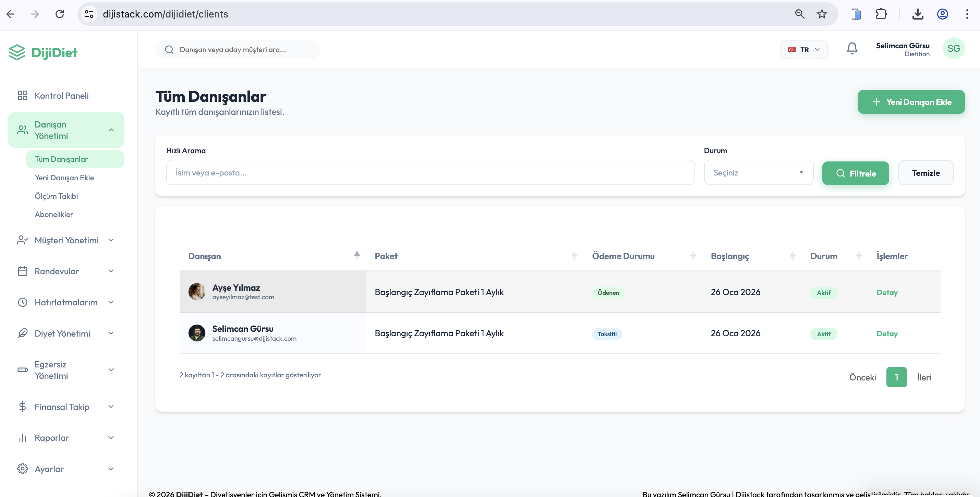Click the Raporlar bar chart icon
This screenshot has height=497, width=980.
pyautogui.click(x=22, y=438)
